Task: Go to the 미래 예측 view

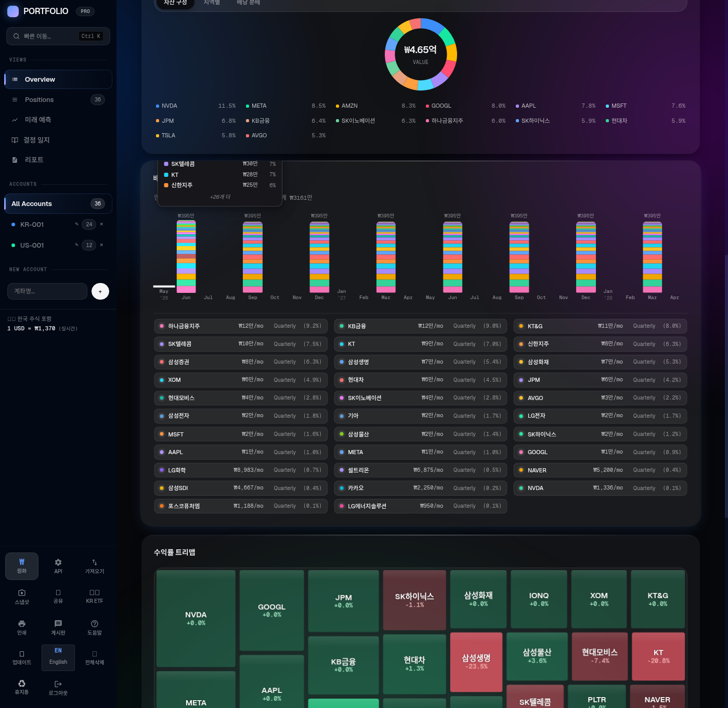Action: click(58, 120)
